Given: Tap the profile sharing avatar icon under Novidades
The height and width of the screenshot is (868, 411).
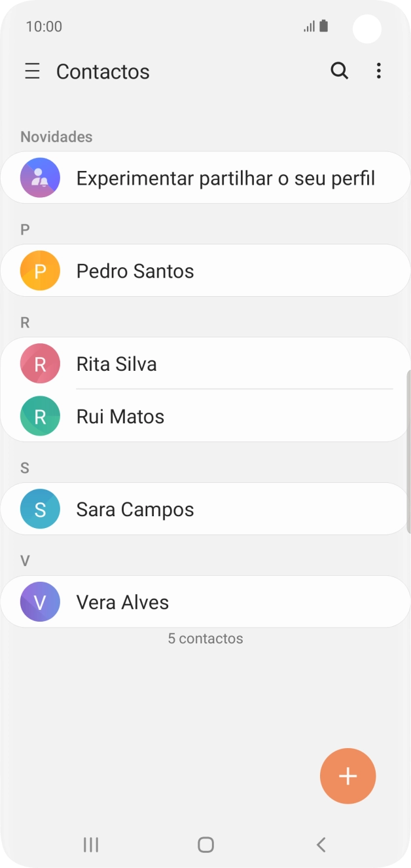Looking at the screenshot, I should coord(39,178).
